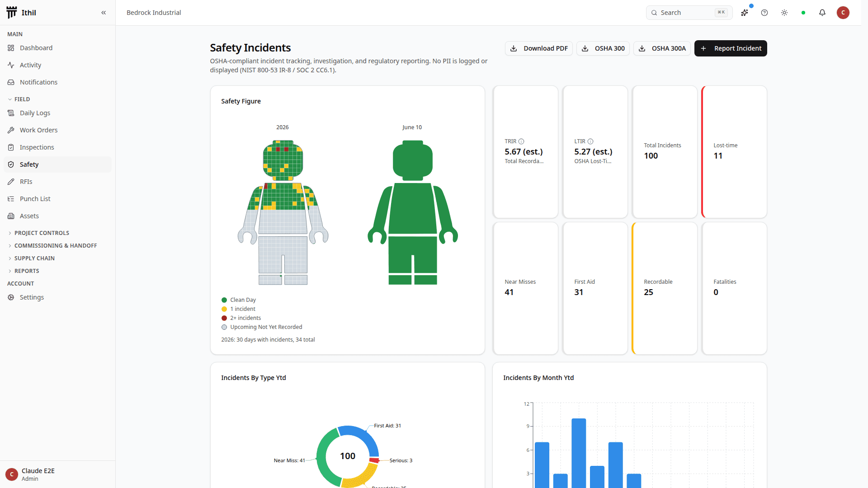Open the Dashboard menu item

point(57,48)
